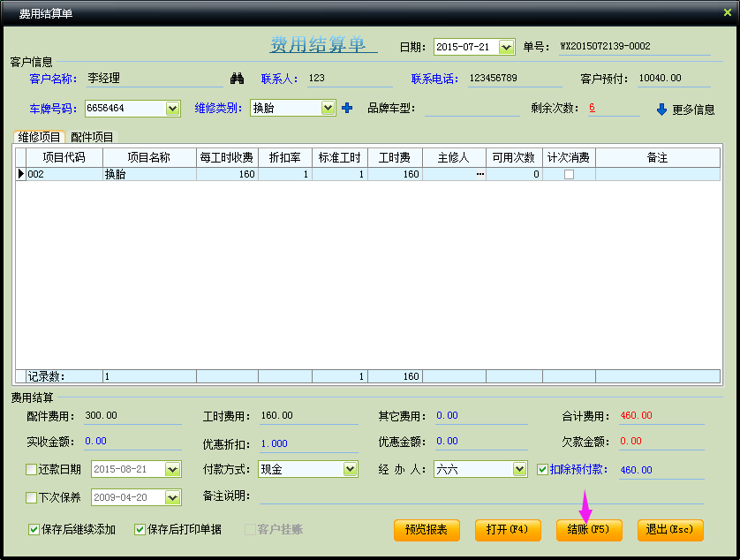
Task: Uncheck 保存后打印单据
Action: click(x=140, y=530)
